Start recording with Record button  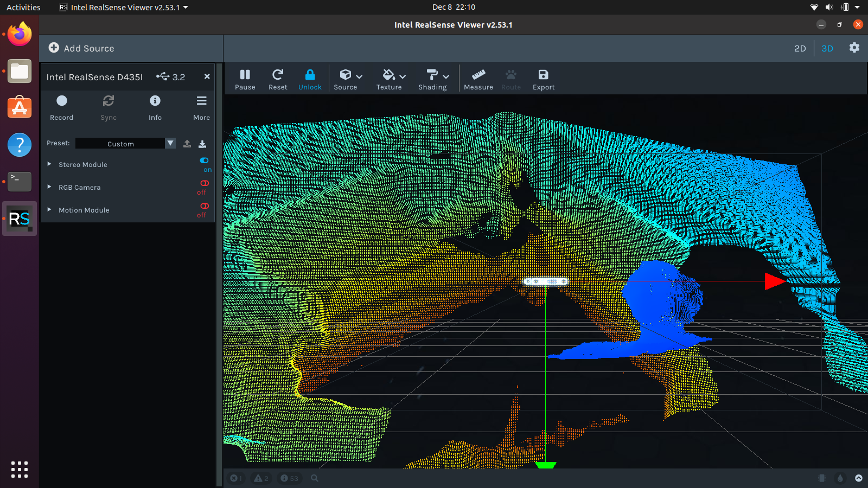point(62,107)
